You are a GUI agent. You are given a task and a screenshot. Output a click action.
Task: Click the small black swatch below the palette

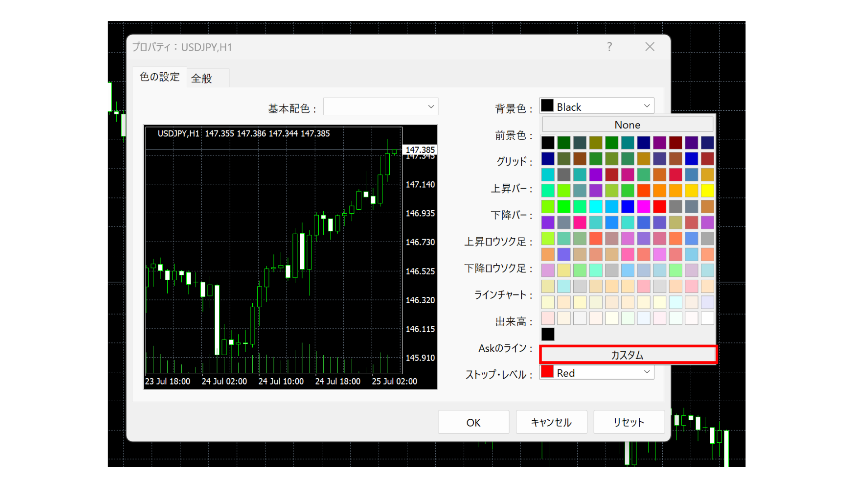click(547, 334)
